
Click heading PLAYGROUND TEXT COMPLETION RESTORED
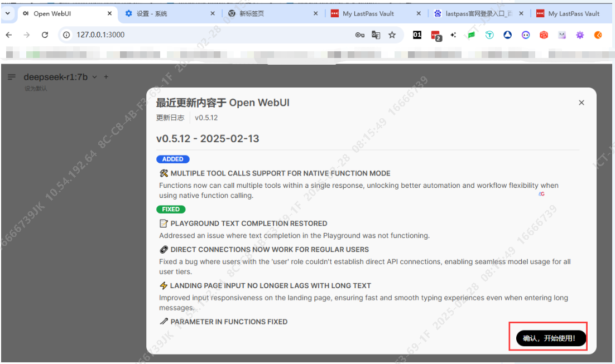[249, 224]
